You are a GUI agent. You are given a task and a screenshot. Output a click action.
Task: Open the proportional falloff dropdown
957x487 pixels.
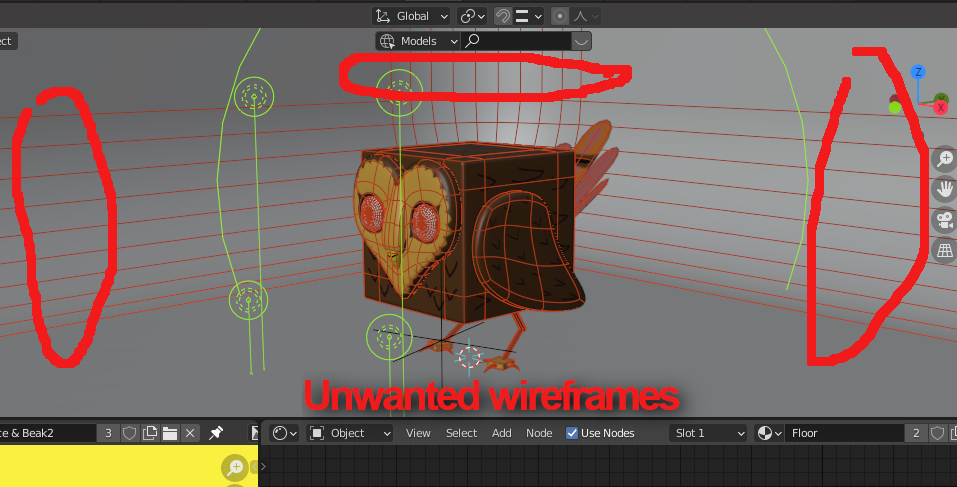click(586, 16)
